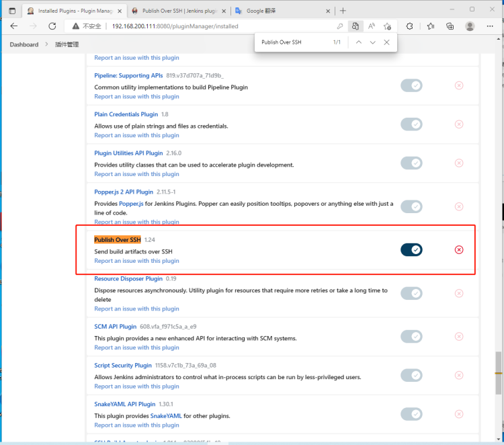Viewport: 504px width, 445px height.
Task: Toggle SnakeYAML API Plugin switch
Action: point(411,414)
